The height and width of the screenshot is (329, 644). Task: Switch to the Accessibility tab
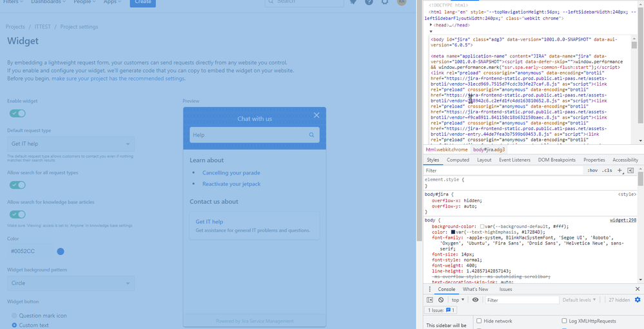pyautogui.click(x=625, y=160)
